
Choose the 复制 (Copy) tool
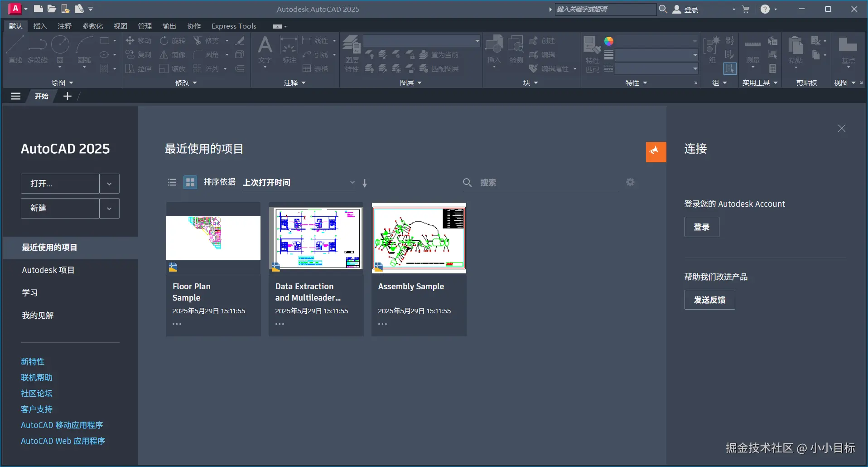(139, 55)
